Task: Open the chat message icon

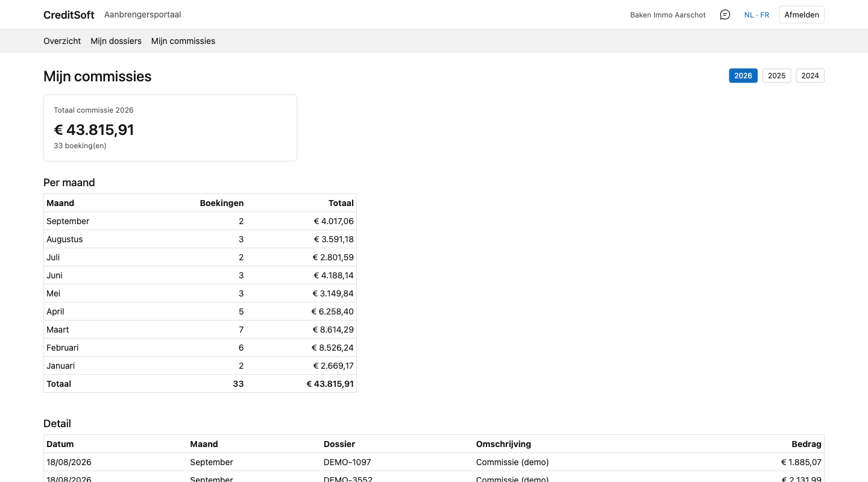Action: 725,14
